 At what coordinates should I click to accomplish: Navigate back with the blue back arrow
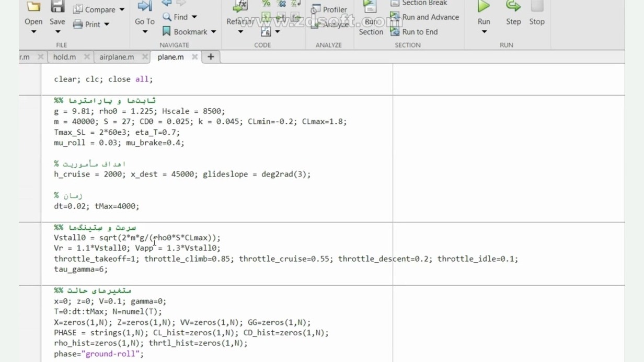coord(167,4)
